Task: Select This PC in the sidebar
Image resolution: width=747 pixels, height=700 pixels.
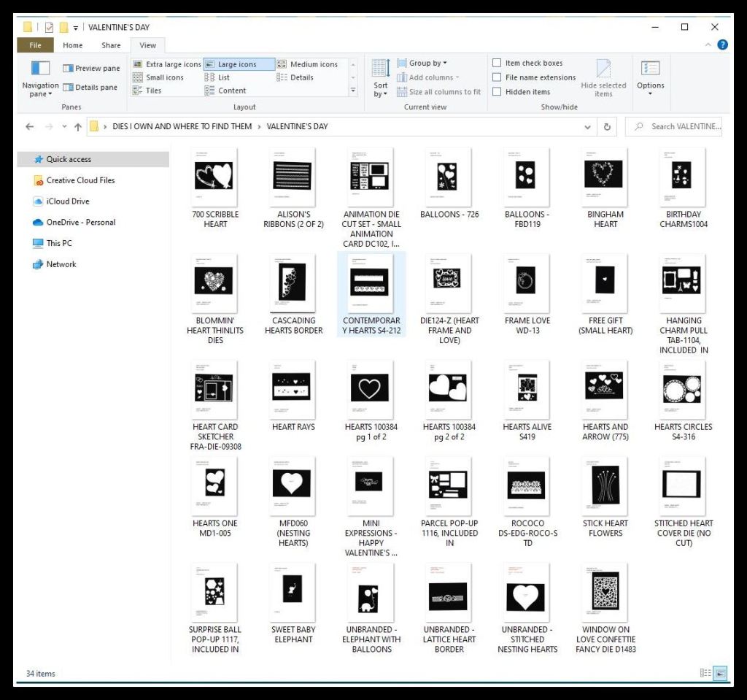Action: 59,243
